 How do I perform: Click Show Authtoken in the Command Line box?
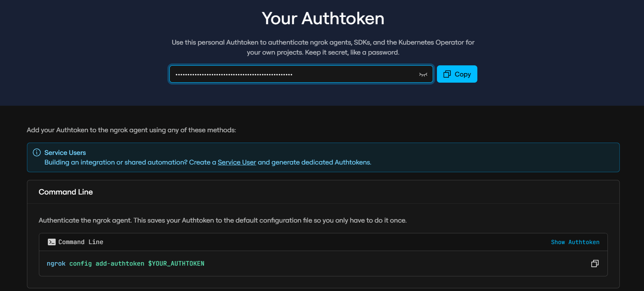575,242
